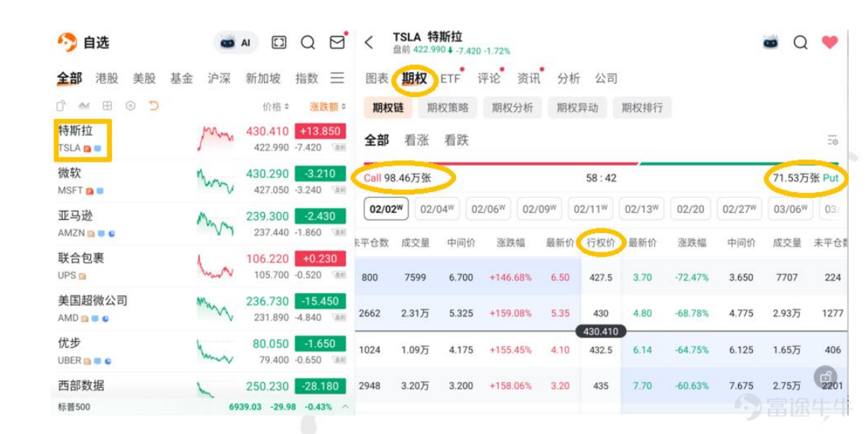
Task: Click the Call/Put ratio bar
Action: pos(601,164)
